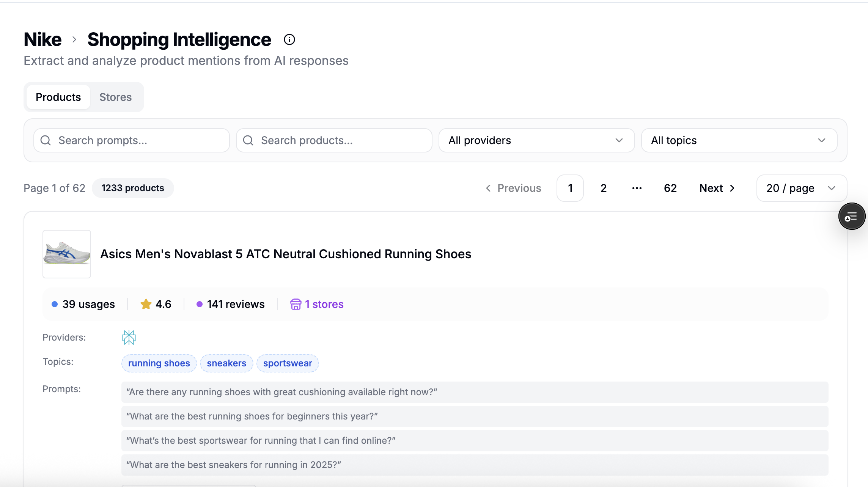
Task: Click the Perplexity provider icon
Action: (x=129, y=337)
